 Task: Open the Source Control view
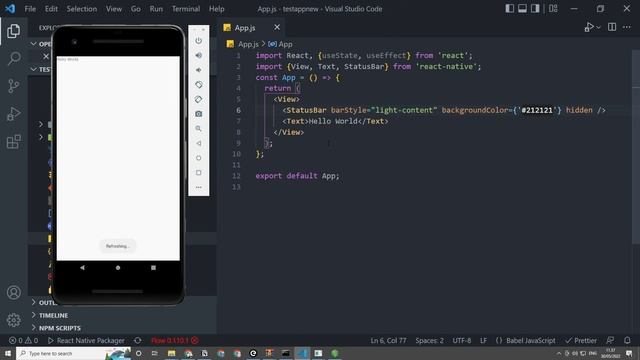[13, 86]
